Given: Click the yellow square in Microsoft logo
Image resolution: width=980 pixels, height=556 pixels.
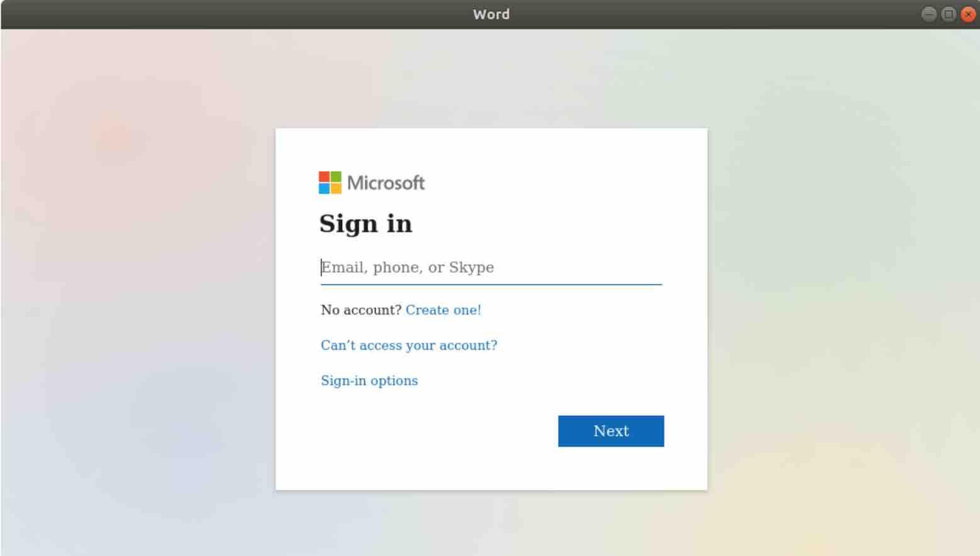Looking at the screenshot, I should point(336,188).
